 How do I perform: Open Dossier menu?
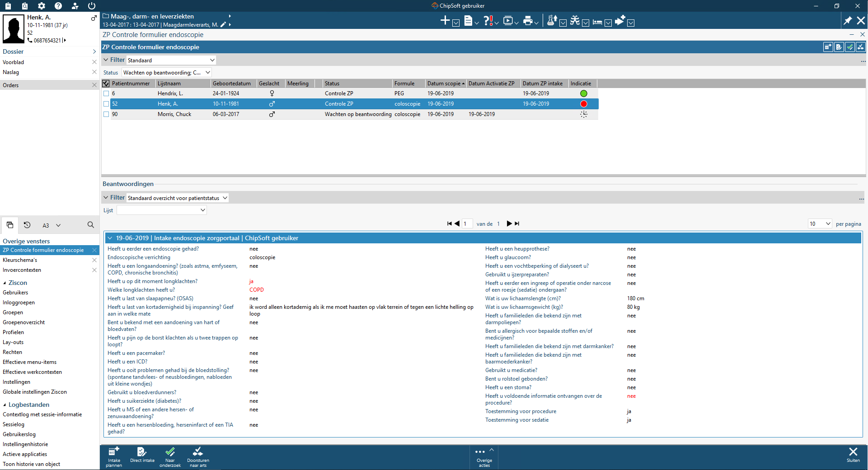(x=49, y=51)
